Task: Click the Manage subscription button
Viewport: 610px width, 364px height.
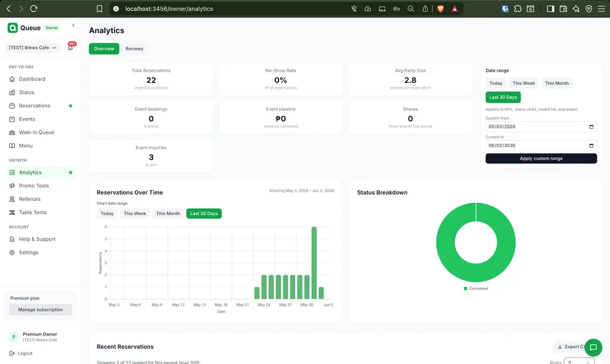Action: point(40,310)
